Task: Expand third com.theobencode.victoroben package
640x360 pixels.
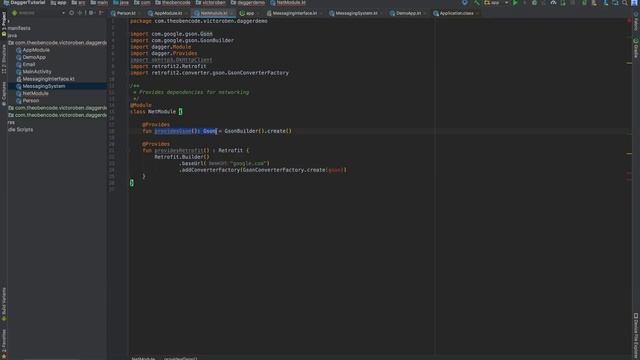Action: pos(57,115)
